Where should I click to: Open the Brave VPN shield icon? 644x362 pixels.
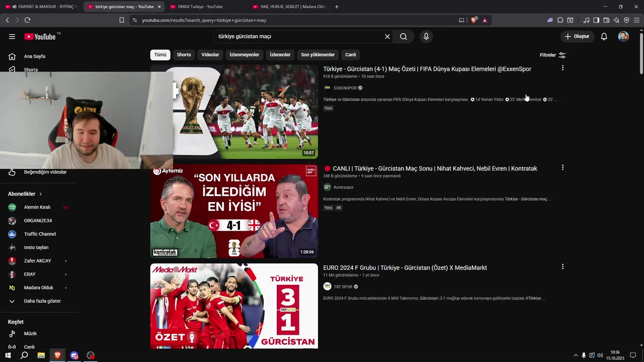tap(626, 20)
